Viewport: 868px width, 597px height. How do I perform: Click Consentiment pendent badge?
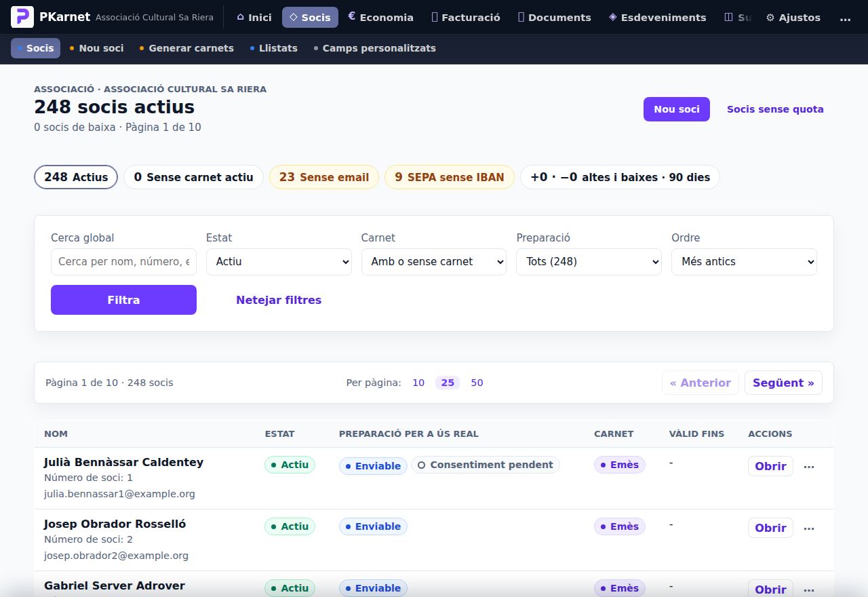click(486, 465)
